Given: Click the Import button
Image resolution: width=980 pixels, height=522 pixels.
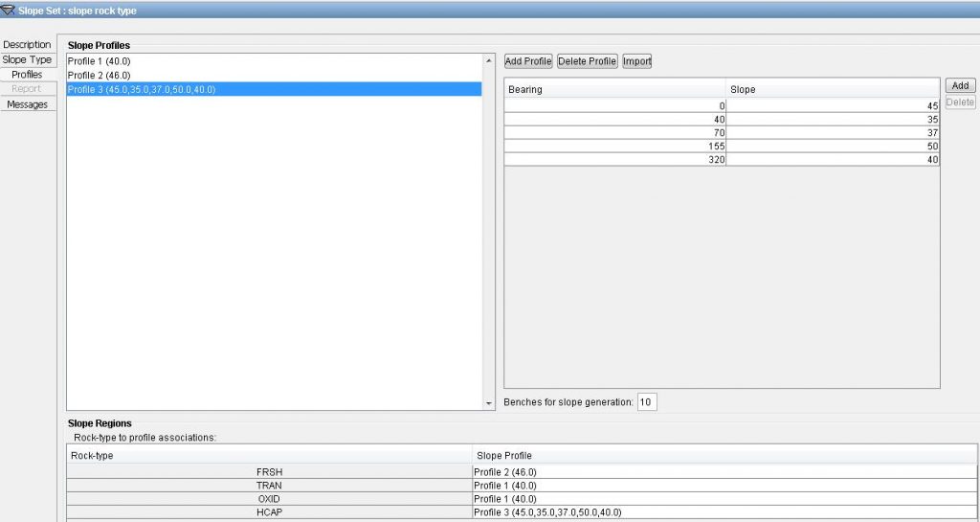Looking at the screenshot, I should pos(636,61).
